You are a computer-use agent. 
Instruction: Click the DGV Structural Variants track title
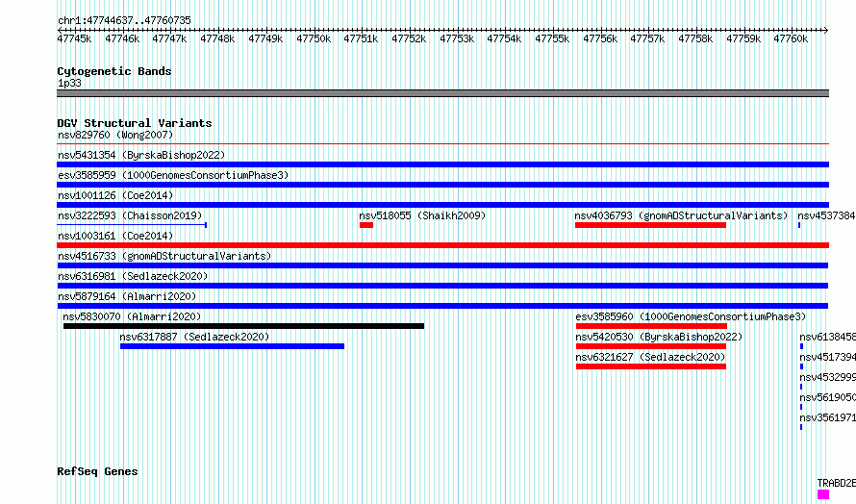click(135, 123)
